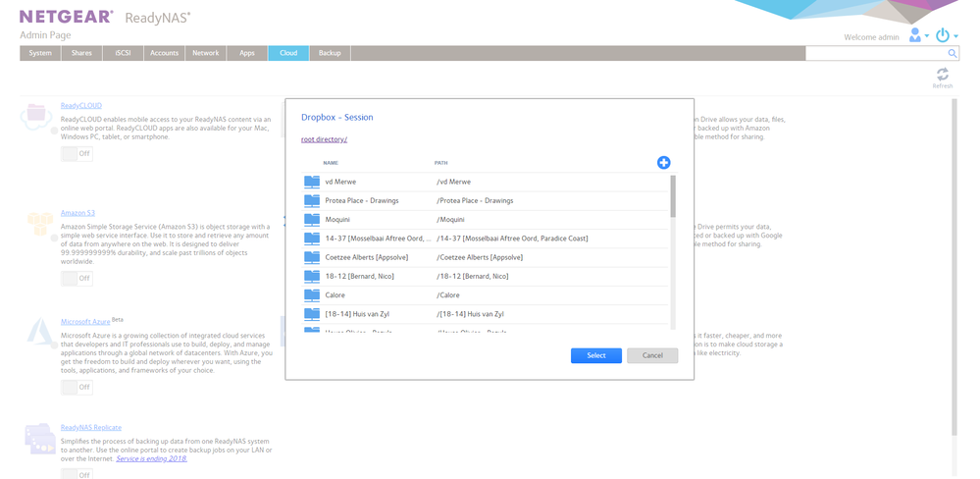Open the user profile dropdown
The image size is (980, 479).
coord(918,35)
